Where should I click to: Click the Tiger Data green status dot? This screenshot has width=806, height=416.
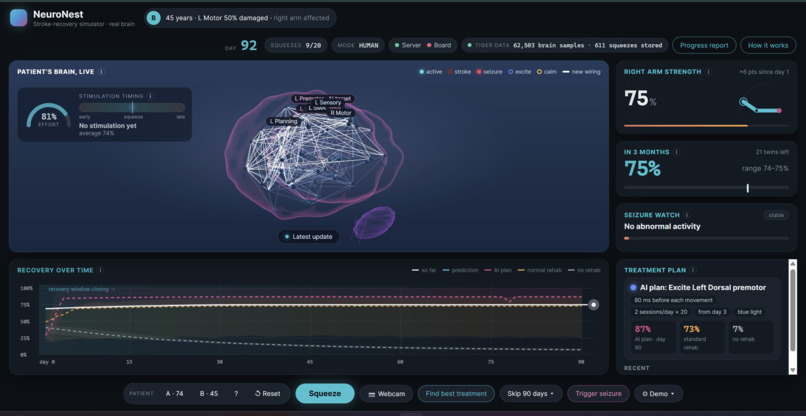click(469, 45)
